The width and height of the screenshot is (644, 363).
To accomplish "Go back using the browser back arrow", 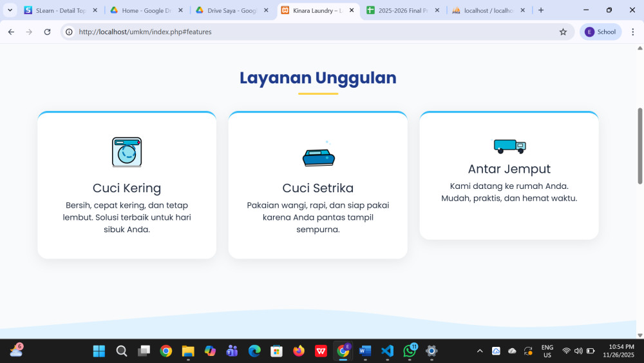I will 11,32.
